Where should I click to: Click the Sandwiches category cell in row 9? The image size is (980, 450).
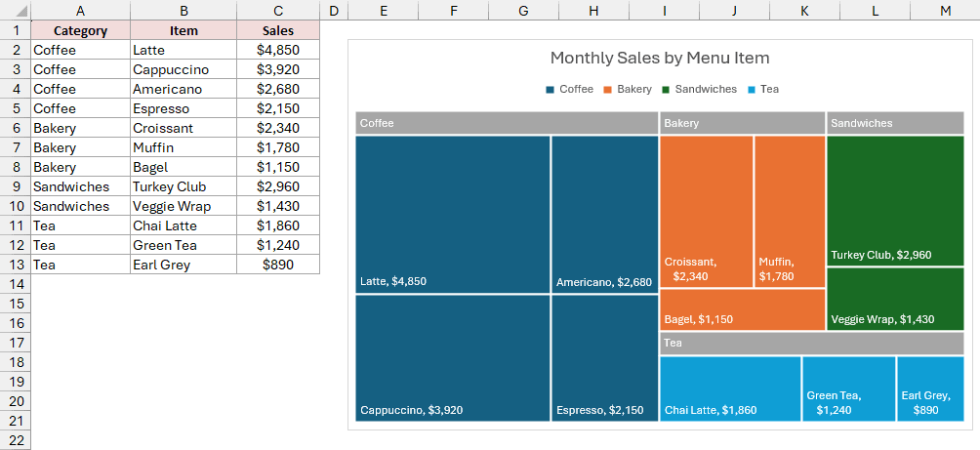pos(81,186)
